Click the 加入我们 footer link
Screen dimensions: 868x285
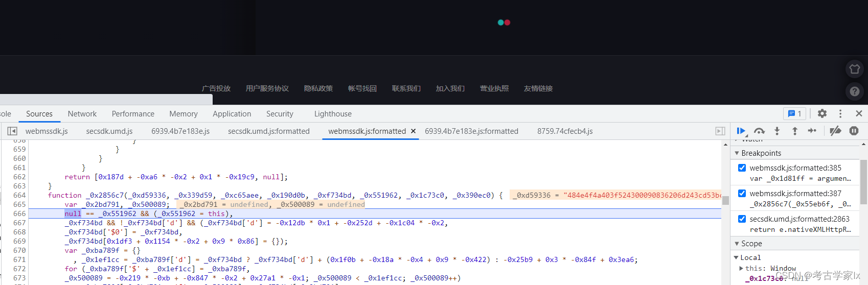pos(450,88)
